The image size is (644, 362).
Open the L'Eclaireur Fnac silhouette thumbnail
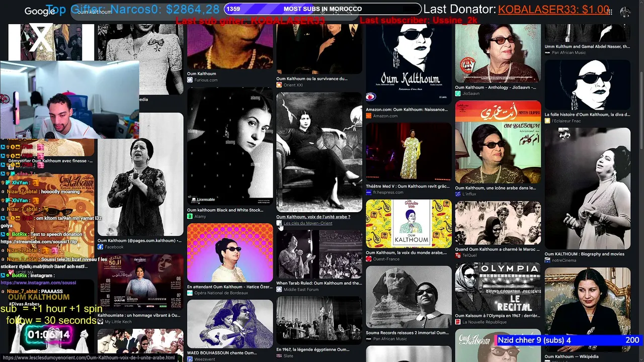pos(588,85)
